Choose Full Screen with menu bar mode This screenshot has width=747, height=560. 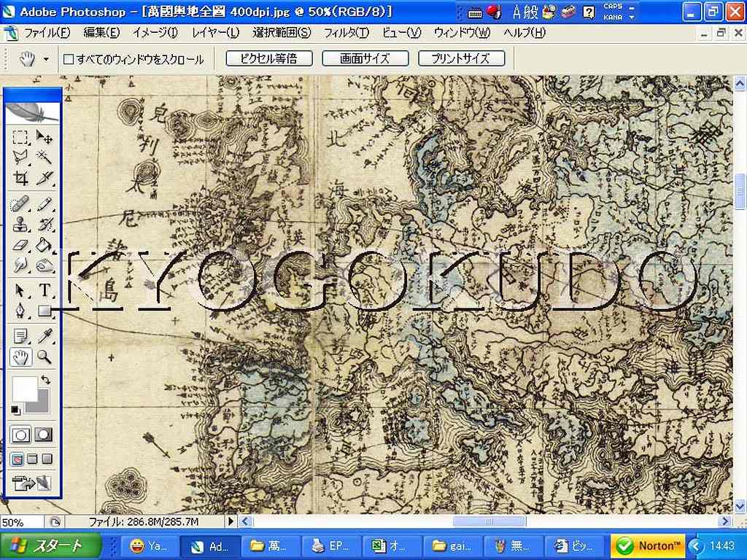pos(32,459)
